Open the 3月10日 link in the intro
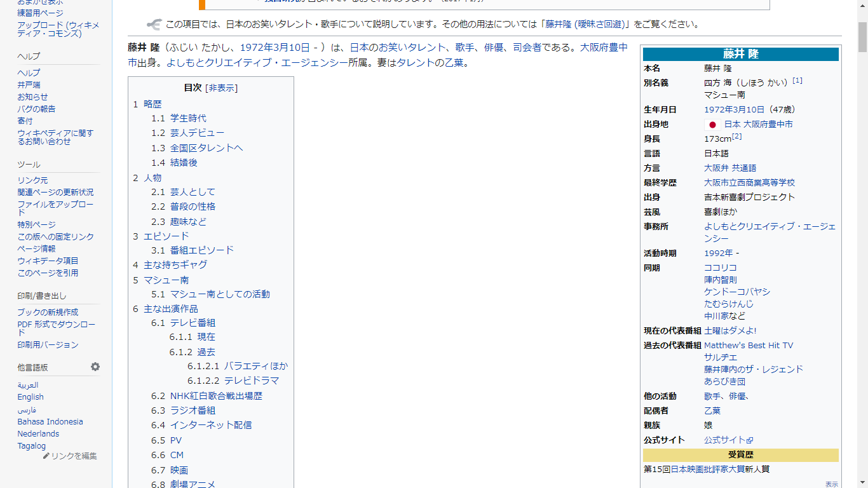868x488 pixels. click(x=291, y=47)
